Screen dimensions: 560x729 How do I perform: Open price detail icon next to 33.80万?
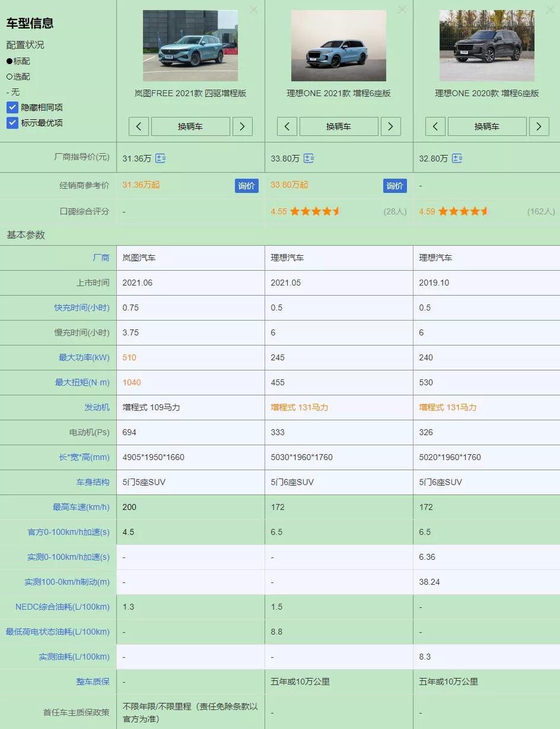309,159
